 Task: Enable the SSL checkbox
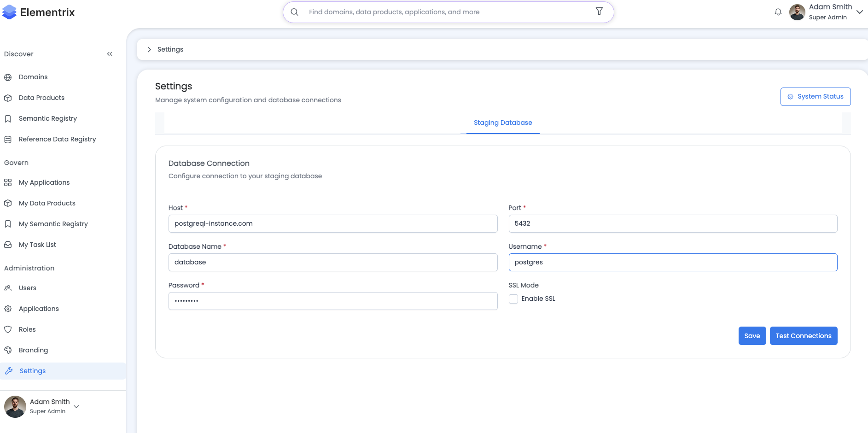click(513, 299)
